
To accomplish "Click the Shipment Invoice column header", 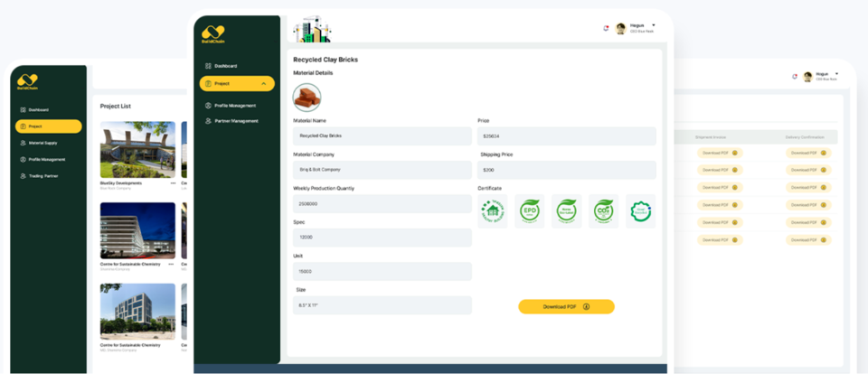I will 711,137.
